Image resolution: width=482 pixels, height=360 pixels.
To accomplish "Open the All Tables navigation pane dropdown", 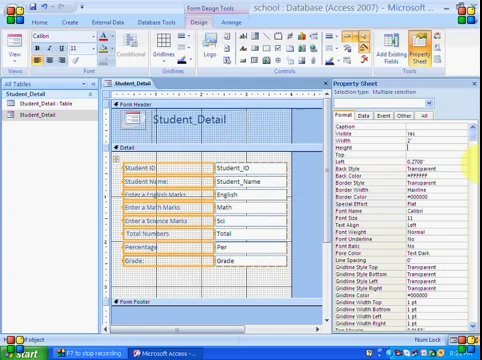I will point(84,84).
